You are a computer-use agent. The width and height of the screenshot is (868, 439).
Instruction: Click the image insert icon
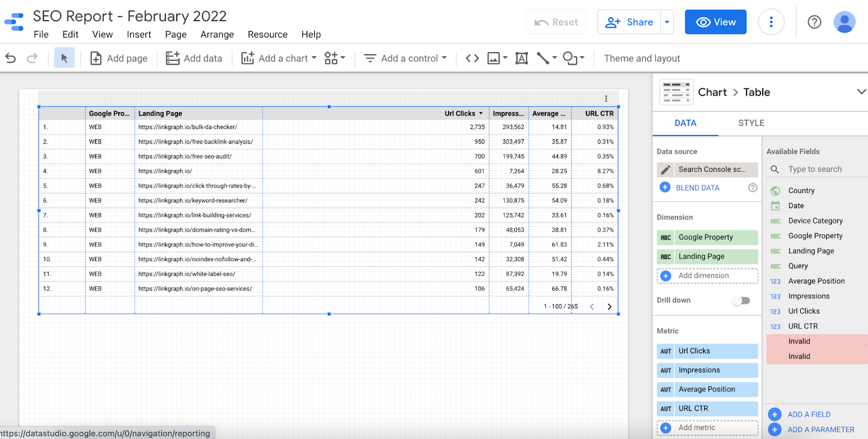pos(494,58)
